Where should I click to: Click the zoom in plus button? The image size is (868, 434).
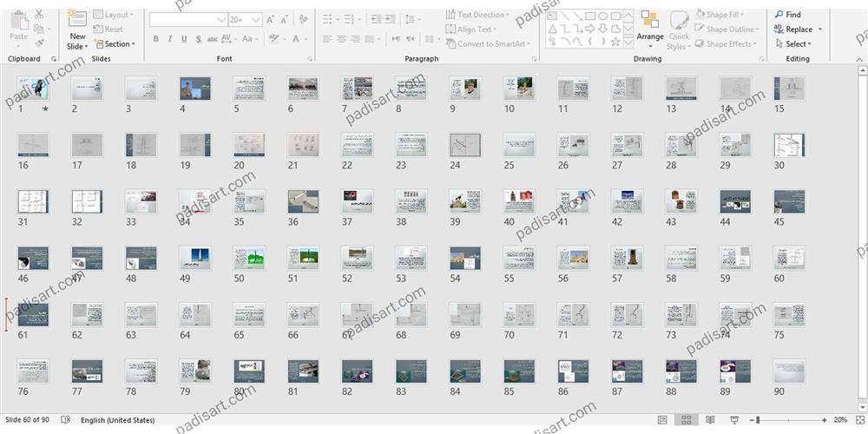pyautogui.click(x=823, y=420)
